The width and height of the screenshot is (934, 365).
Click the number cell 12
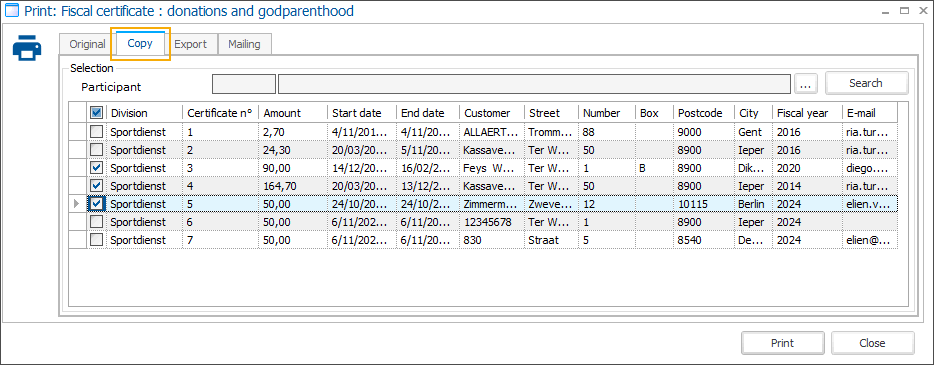coord(606,204)
